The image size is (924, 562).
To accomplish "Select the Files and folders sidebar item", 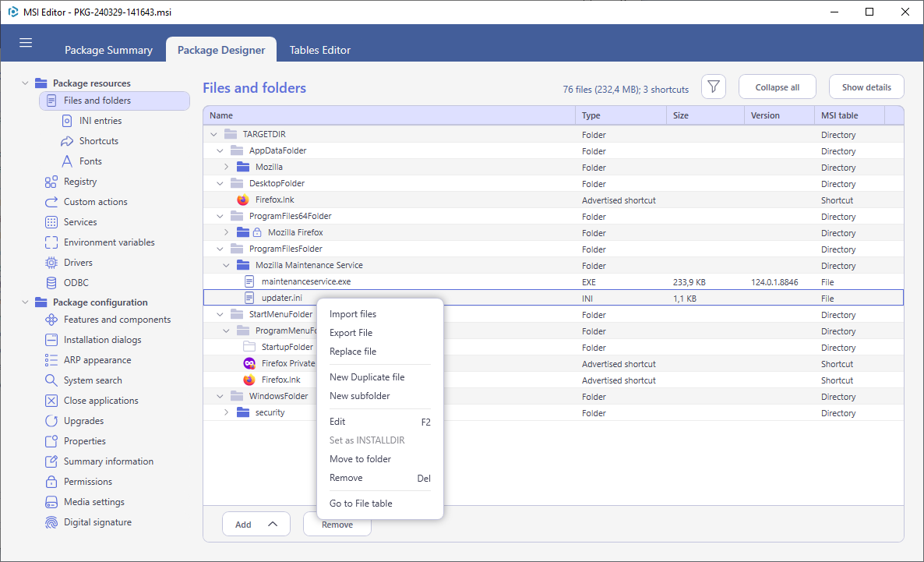I will click(115, 101).
